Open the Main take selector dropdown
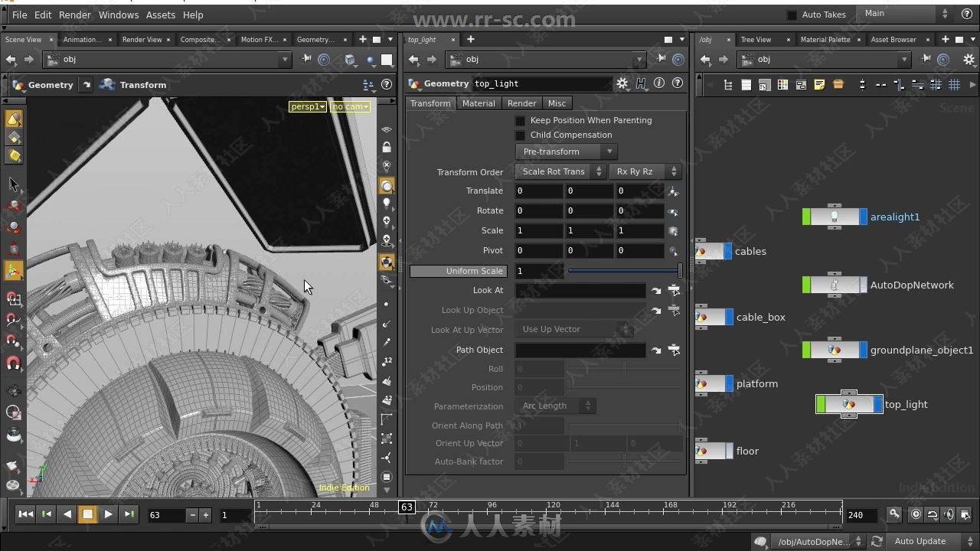 coord(905,14)
